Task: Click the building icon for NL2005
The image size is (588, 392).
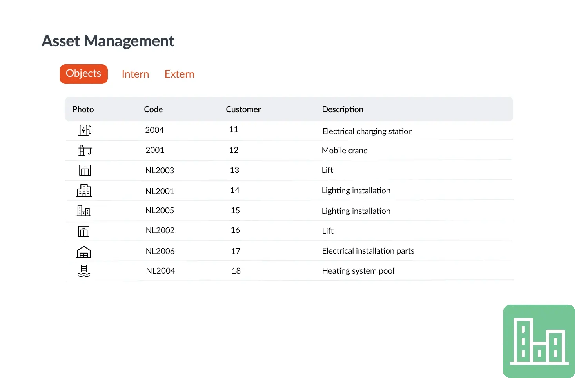Action: click(83, 211)
